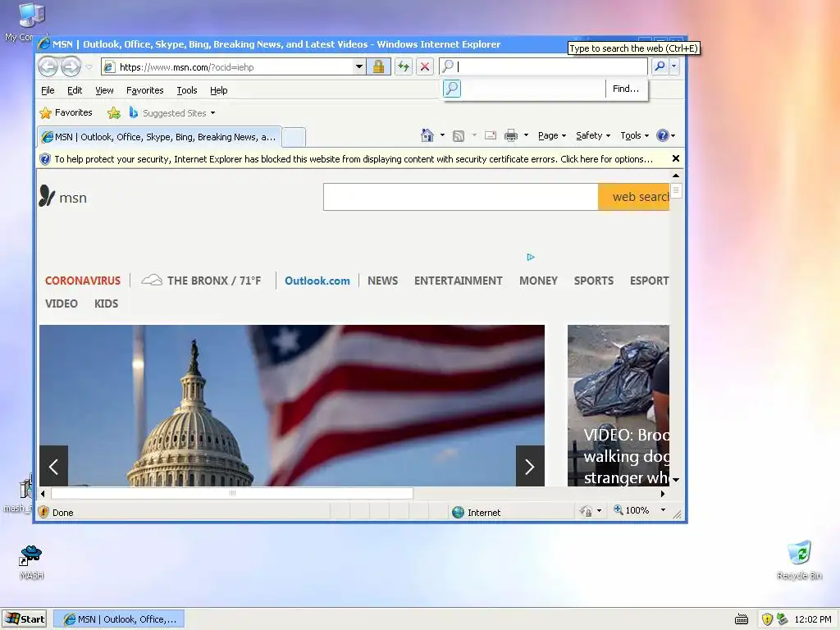Image resolution: width=840 pixels, height=630 pixels.
Task: Click the Print icon
Action: pos(511,135)
